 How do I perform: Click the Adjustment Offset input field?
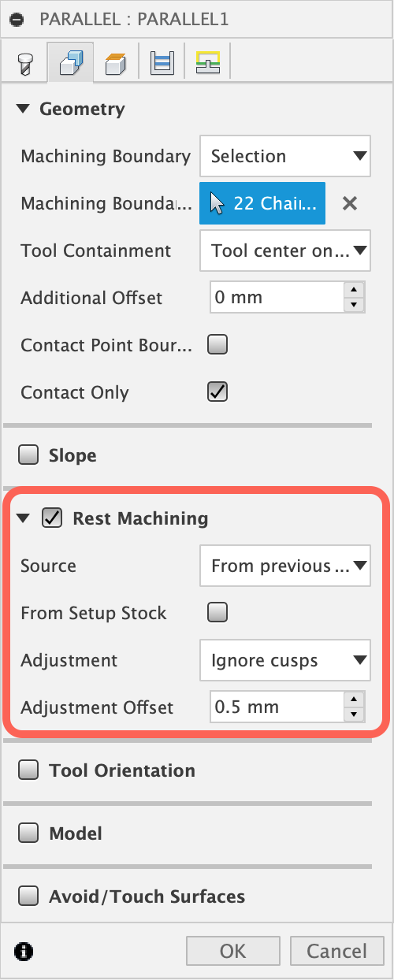click(x=277, y=707)
